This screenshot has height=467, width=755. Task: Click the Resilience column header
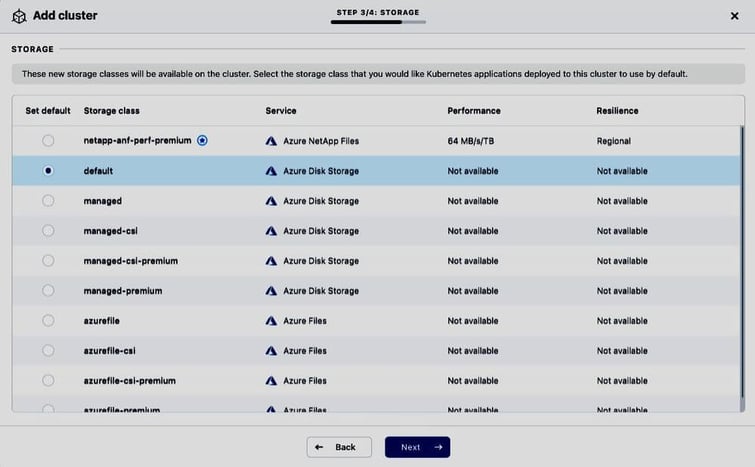click(617, 111)
